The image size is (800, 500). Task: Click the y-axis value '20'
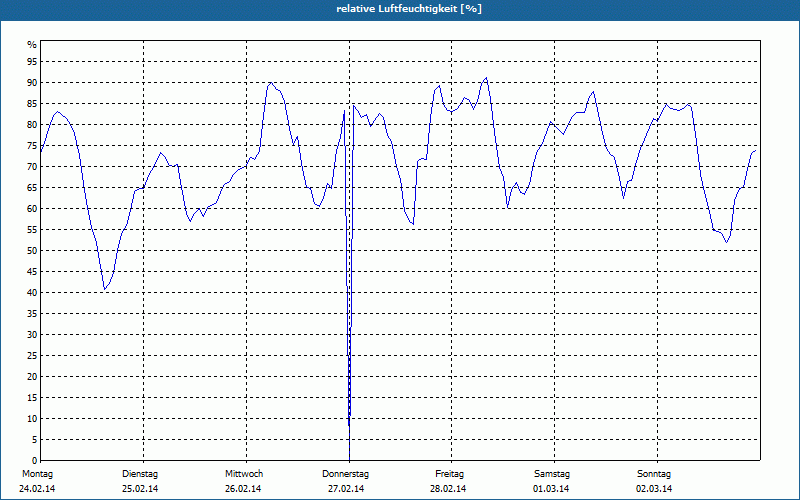32,377
